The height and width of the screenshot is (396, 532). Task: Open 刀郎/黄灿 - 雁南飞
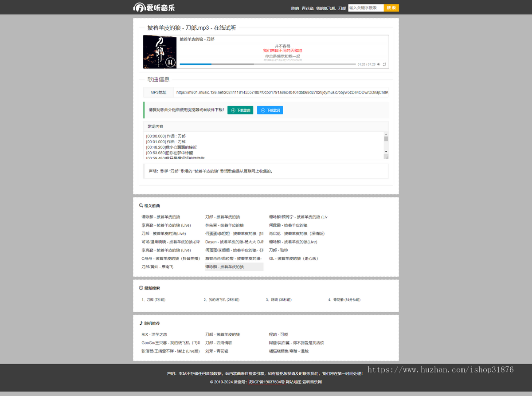click(x=157, y=267)
